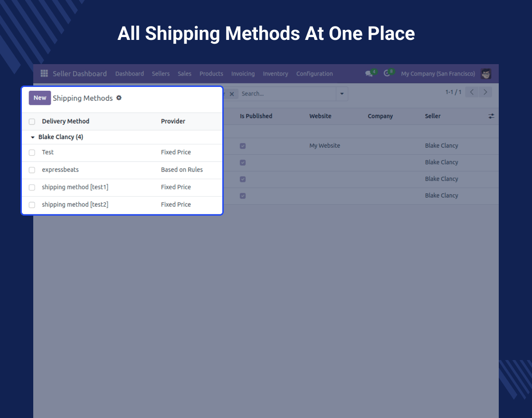Sort by Company column header
The width and height of the screenshot is (532, 418).
pos(380,116)
